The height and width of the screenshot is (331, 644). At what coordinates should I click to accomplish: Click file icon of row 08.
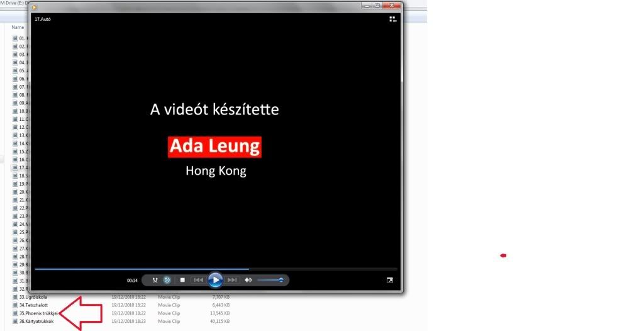(x=15, y=95)
